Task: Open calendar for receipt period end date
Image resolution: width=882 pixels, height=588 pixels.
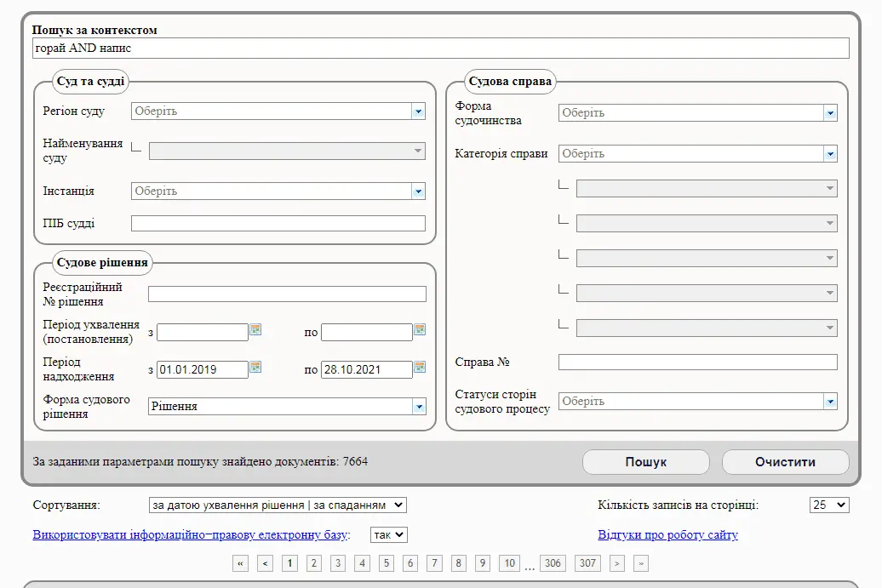Action: pos(420,368)
